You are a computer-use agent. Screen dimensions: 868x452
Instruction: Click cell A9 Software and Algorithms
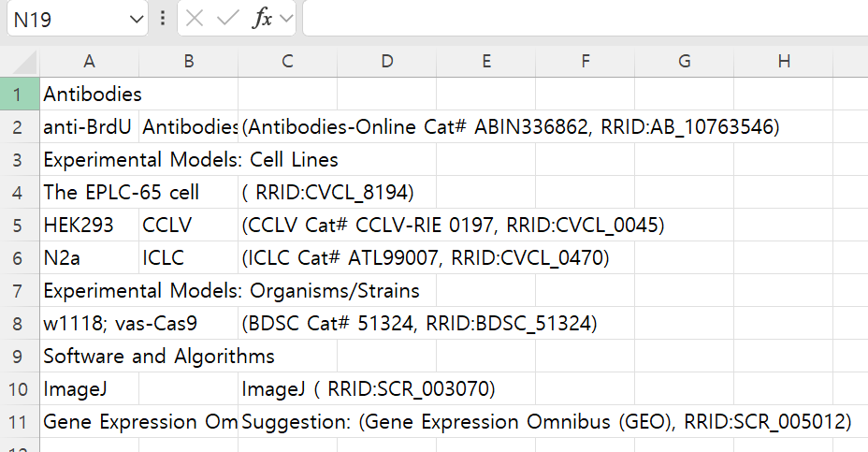pyautogui.click(x=89, y=357)
